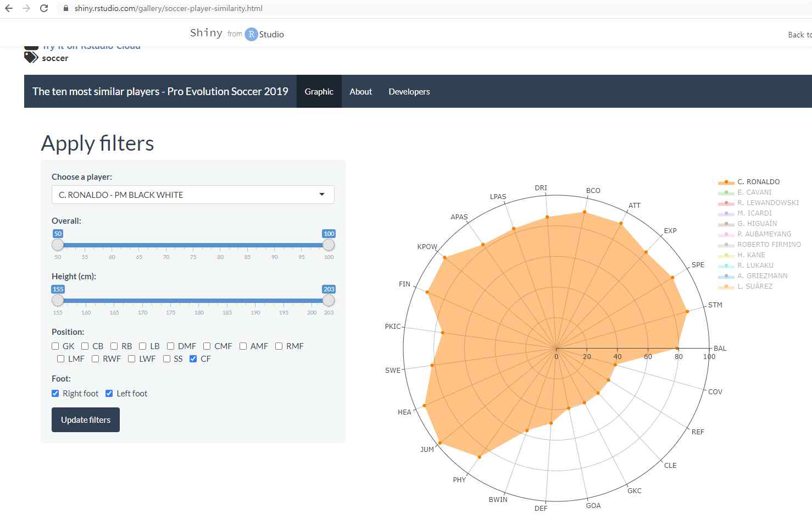The width and height of the screenshot is (812, 519).
Task: Uncheck the Right foot checkbox
Action: pyautogui.click(x=55, y=393)
